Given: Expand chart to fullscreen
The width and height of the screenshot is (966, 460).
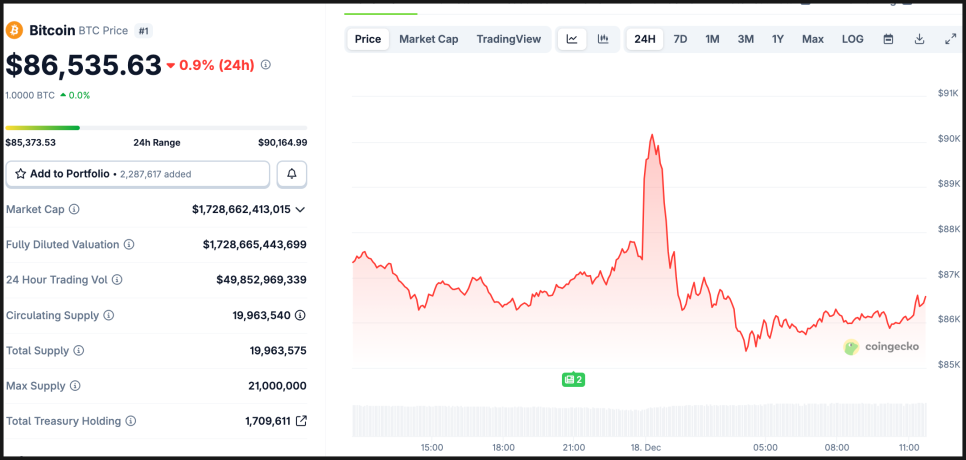Looking at the screenshot, I should (950, 39).
